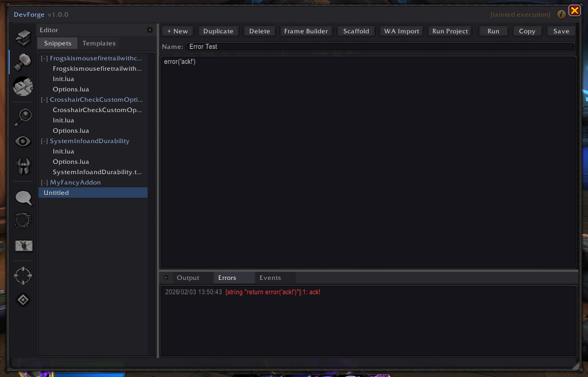Click the diamond icon at sidebar bottom

pyautogui.click(x=22, y=299)
